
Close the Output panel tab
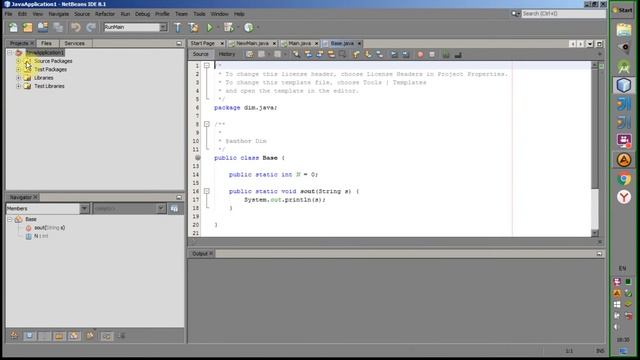point(211,254)
